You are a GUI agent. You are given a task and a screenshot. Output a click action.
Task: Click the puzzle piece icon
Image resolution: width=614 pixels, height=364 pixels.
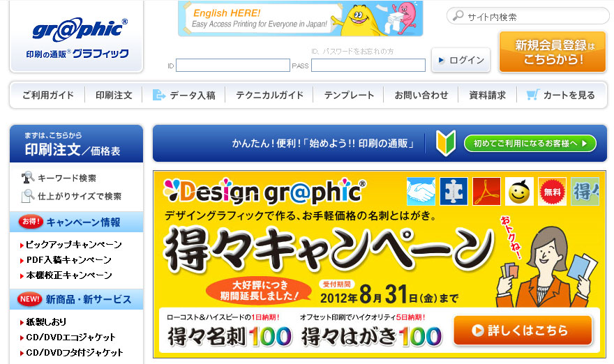point(454,191)
